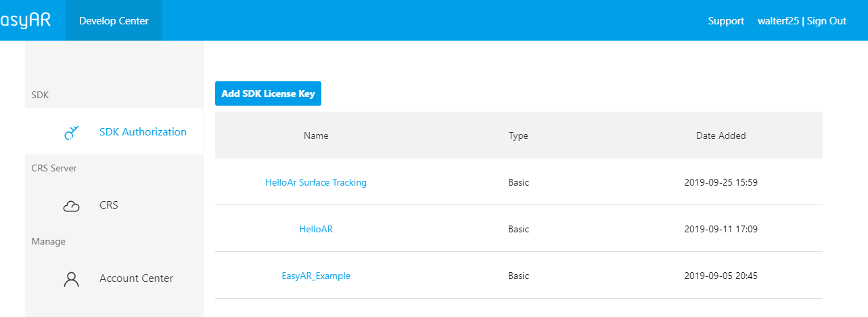Sign Out of the account
The width and height of the screenshot is (868, 317).
[x=827, y=21]
